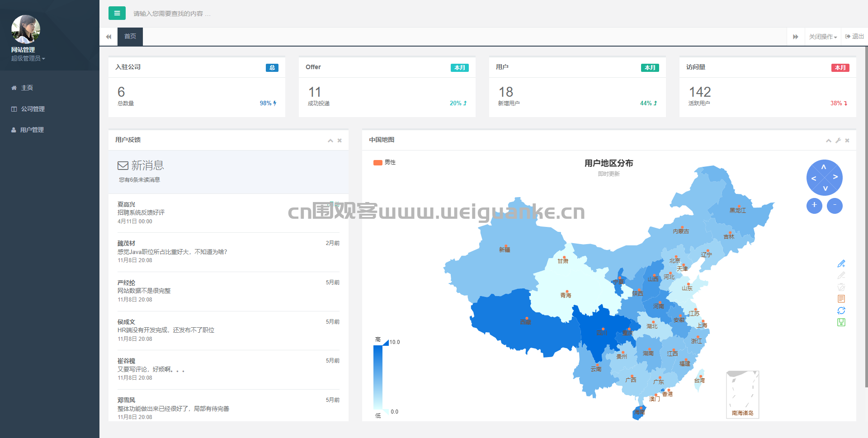Screen dimensions: 868x438
Task: Click the 本月 badge on Offer card
Action: click(460, 68)
